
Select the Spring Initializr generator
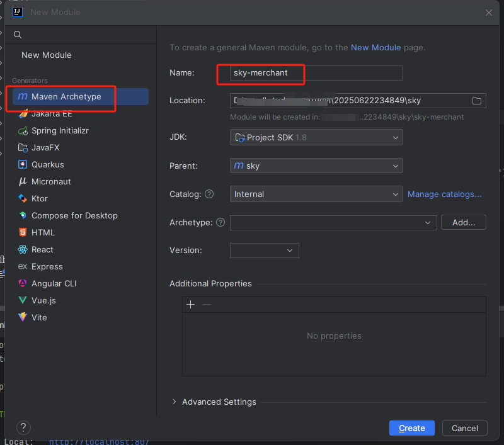81,131
